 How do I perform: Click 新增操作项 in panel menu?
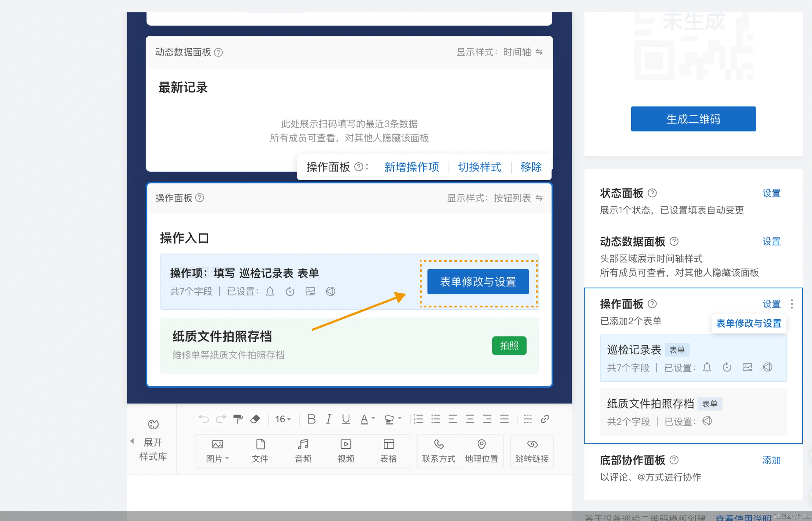click(411, 167)
